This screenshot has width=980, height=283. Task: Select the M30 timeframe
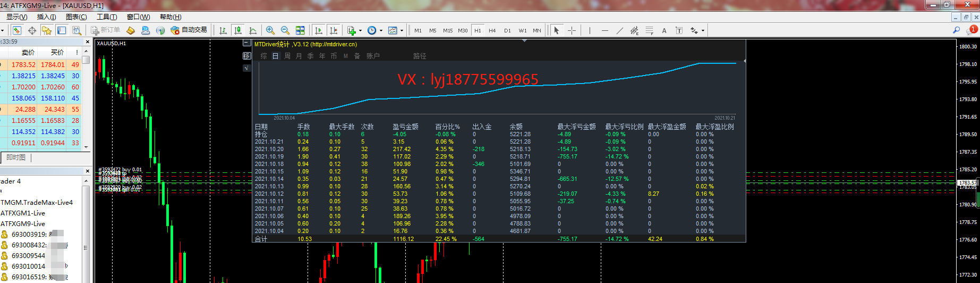[x=463, y=30]
